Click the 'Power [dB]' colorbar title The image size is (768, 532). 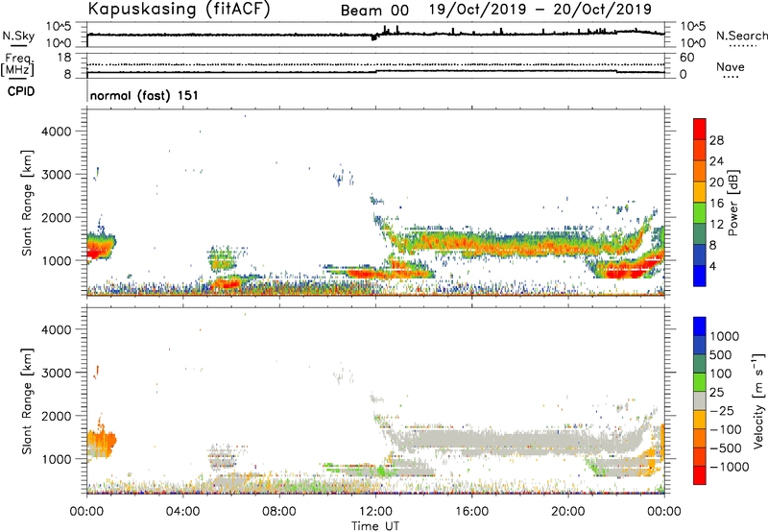click(732, 203)
